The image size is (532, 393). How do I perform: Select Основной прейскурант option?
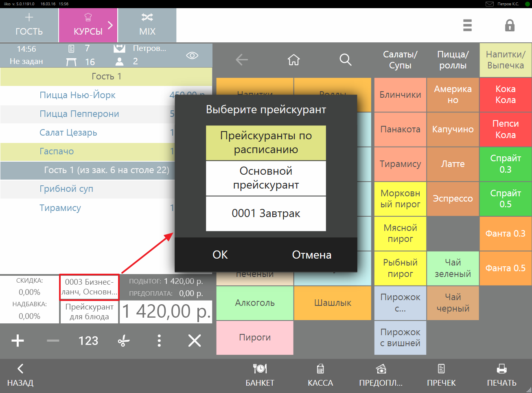click(x=266, y=178)
